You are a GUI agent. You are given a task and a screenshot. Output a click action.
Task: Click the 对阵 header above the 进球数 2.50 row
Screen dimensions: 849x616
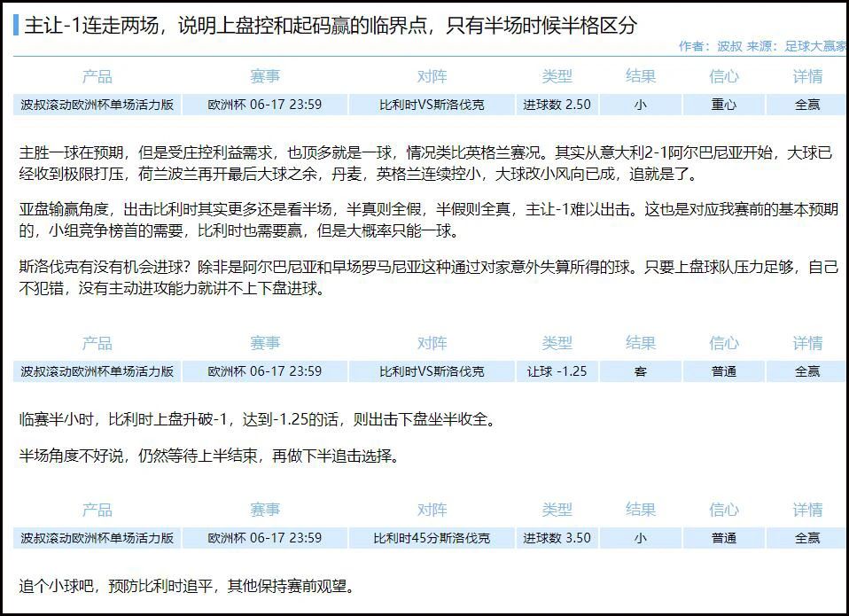[x=432, y=76]
